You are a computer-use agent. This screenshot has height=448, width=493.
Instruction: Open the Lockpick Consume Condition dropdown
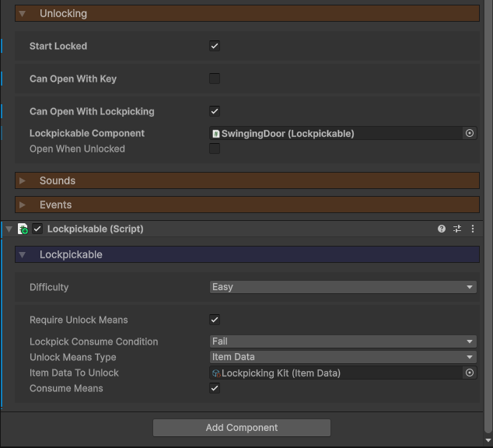pos(343,341)
